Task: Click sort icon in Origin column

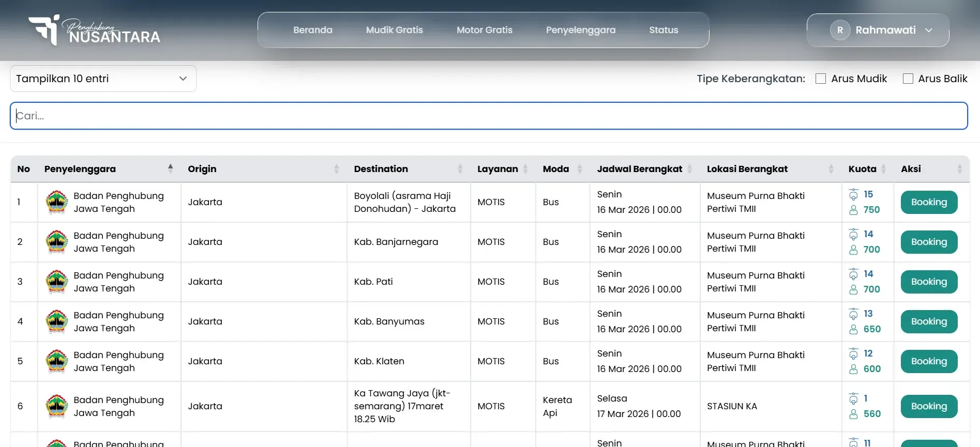Action: pos(336,169)
